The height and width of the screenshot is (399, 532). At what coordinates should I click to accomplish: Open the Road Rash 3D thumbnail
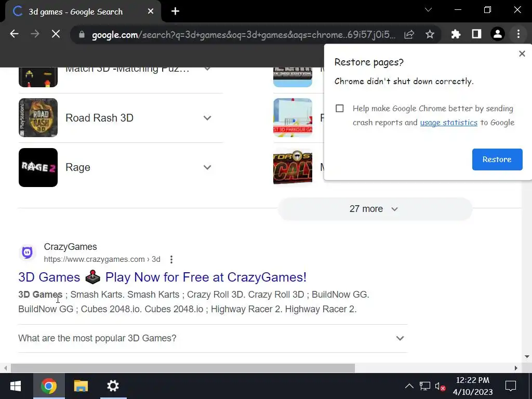[x=38, y=118]
